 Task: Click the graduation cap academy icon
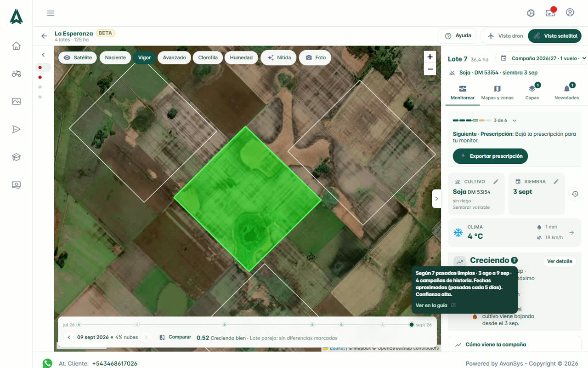pyautogui.click(x=17, y=157)
